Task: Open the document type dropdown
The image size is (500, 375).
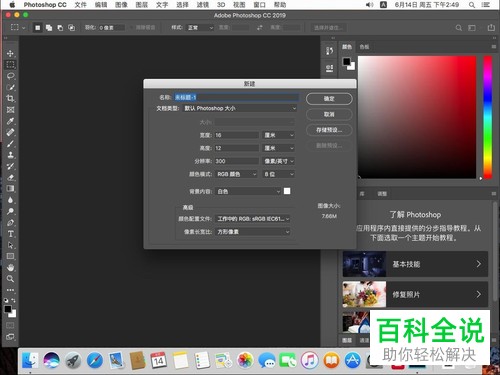Action: click(x=240, y=108)
